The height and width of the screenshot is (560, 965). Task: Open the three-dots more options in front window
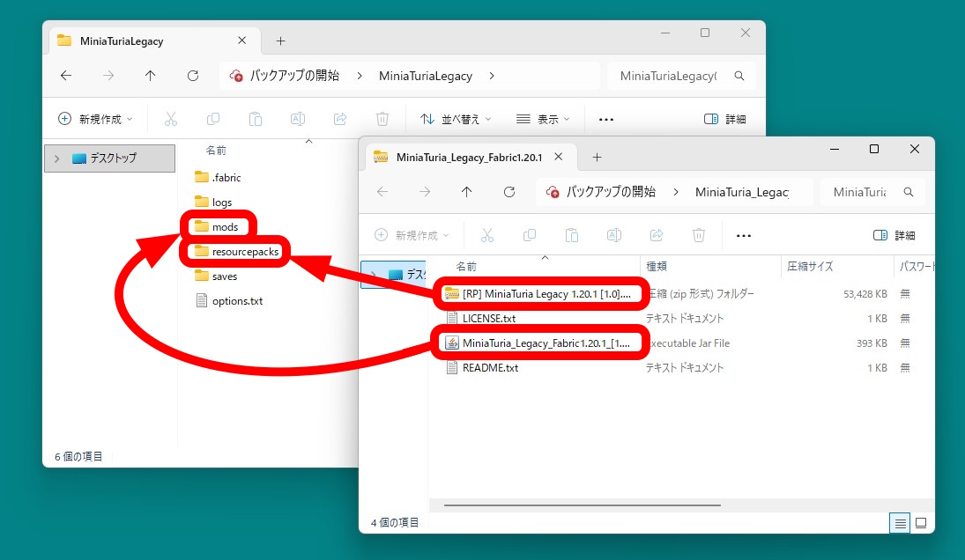[x=743, y=235]
